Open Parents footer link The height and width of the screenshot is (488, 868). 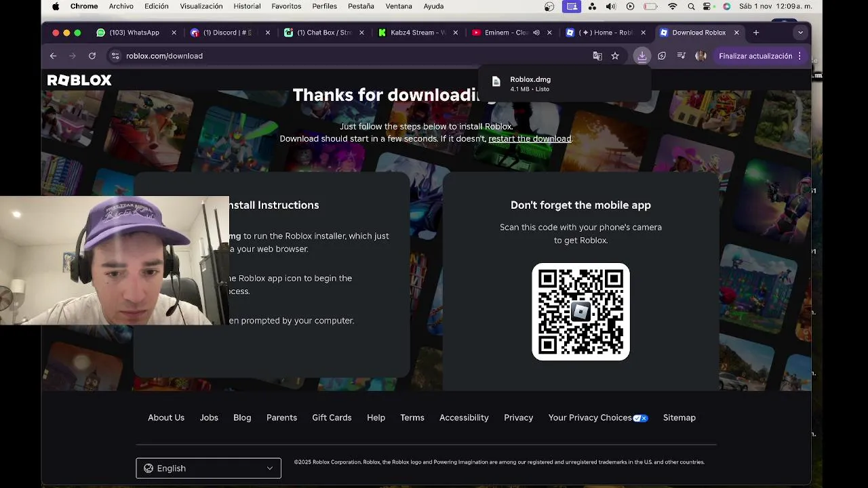point(281,418)
